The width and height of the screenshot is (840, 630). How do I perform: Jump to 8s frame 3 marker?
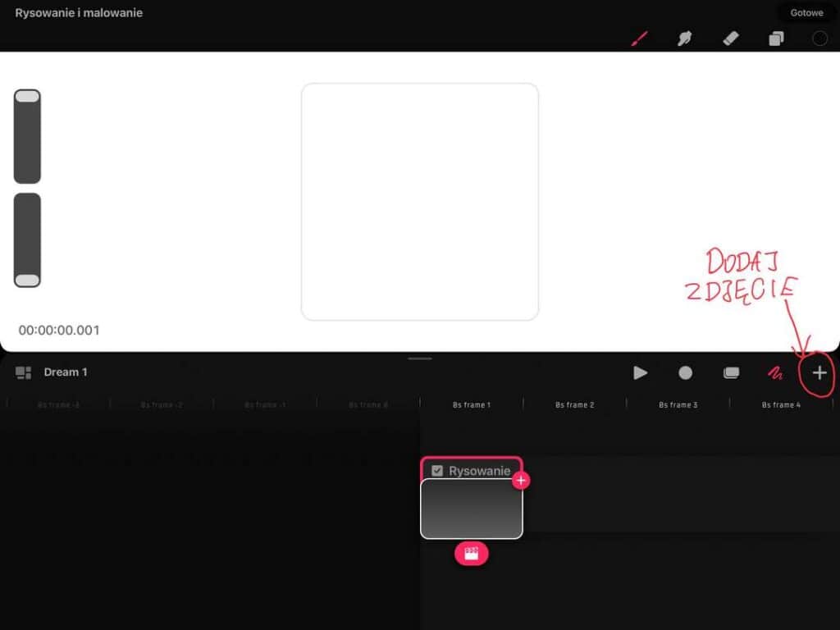point(678,405)
